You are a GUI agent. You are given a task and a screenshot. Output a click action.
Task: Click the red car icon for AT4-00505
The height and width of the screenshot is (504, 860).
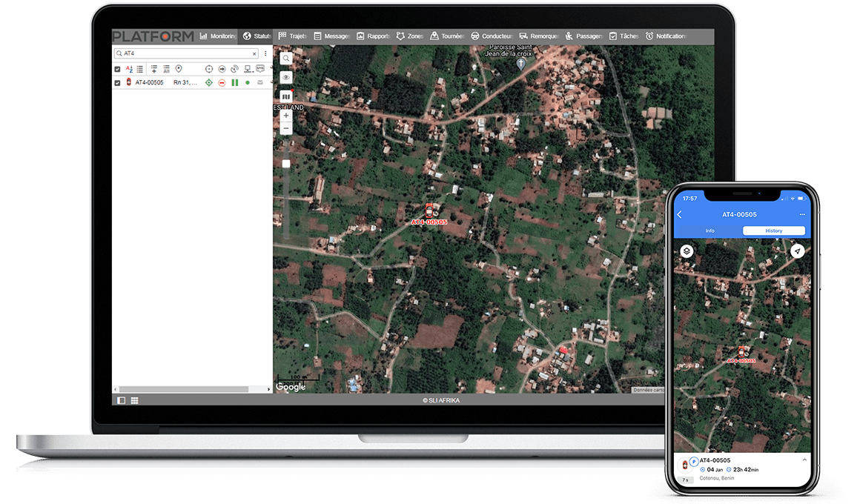point(129,82)
